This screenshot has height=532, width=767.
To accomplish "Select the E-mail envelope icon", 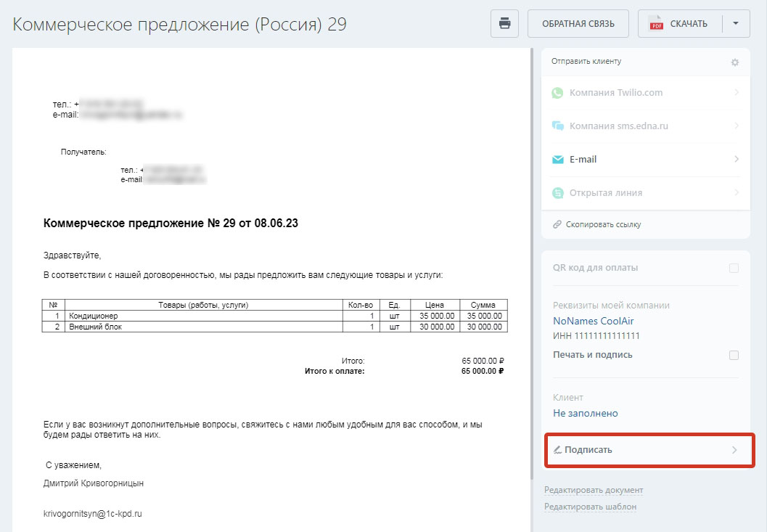I will (557, 159).
